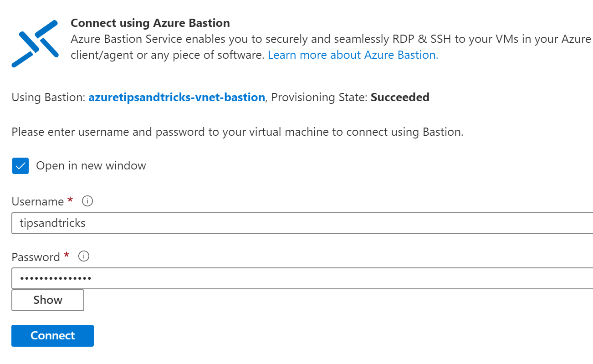Viewport: 593px width, 364px height.
Task: Click the Show password button
Action: coord(48,300)
